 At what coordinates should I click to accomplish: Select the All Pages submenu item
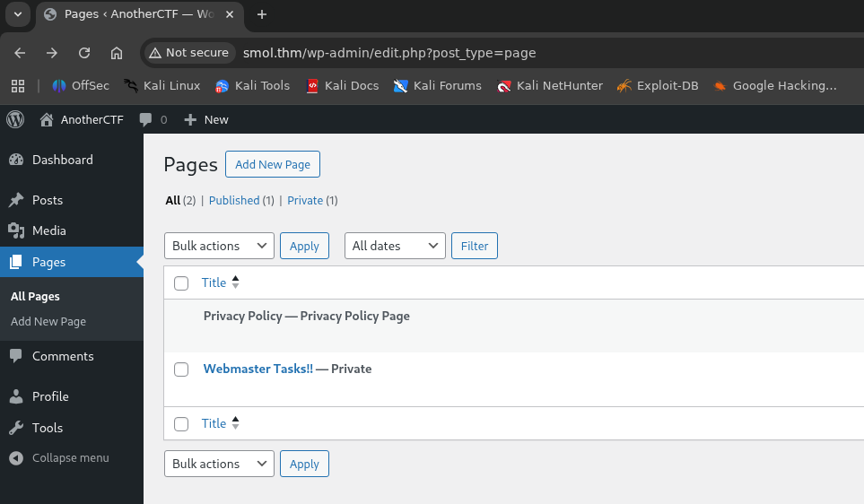[35, 296]
